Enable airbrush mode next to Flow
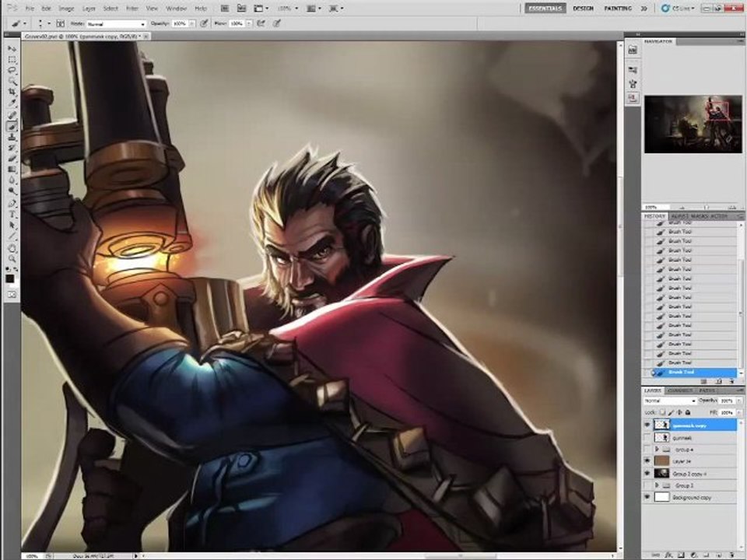747x560 pixels. pos(261,23)
